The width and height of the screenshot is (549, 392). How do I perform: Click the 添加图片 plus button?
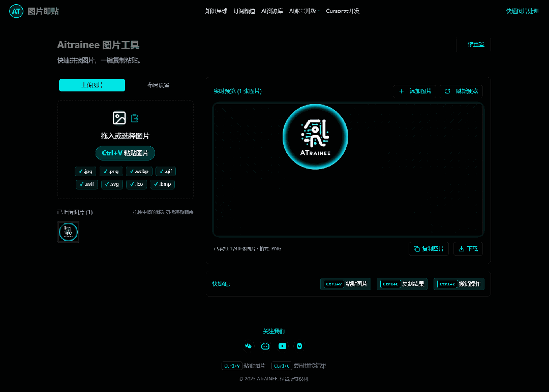coord(415,91)
